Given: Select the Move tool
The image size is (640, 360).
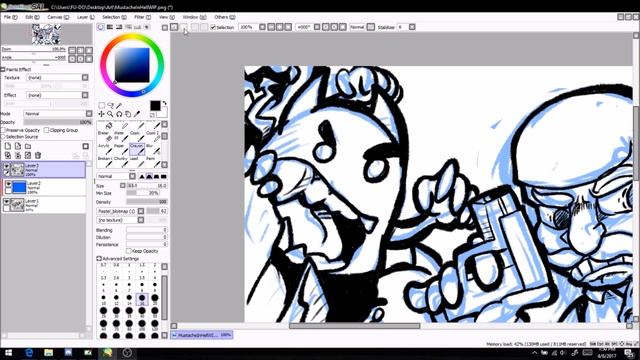Looking at the screenshot, I should [x=101, y=114].
